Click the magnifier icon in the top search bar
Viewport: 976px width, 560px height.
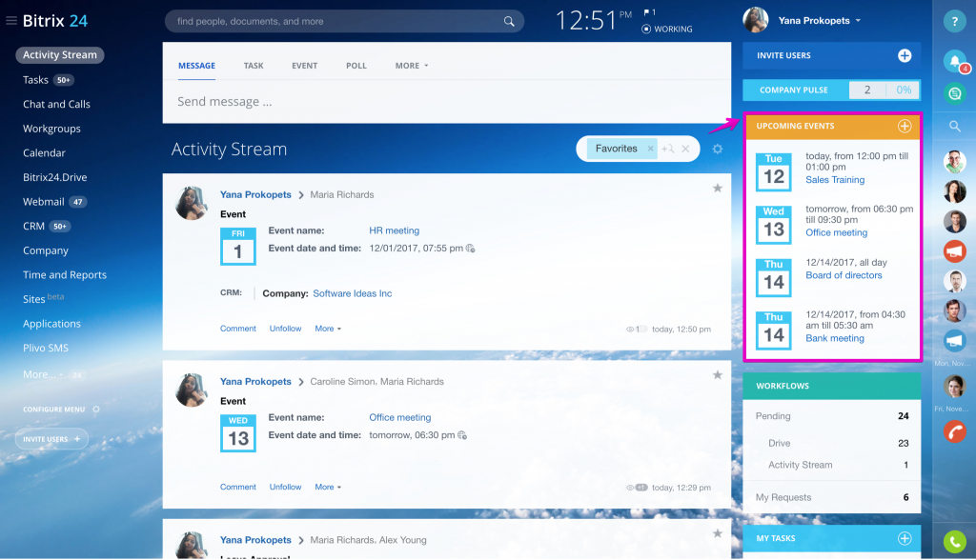point(509,21)
